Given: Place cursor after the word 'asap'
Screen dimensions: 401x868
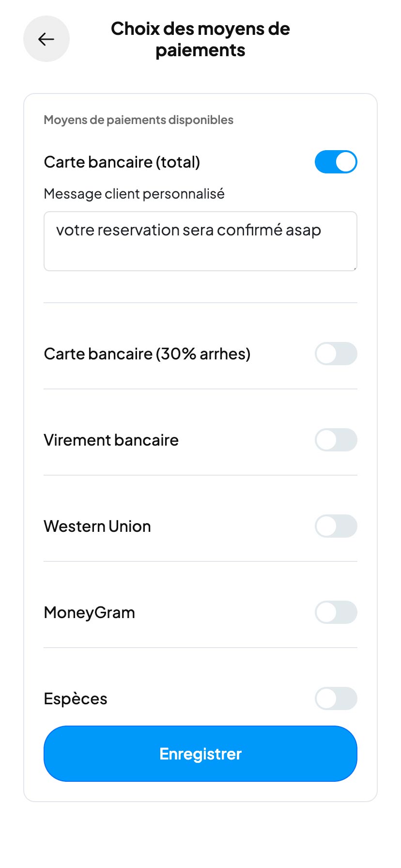Looking at the screenshot, I should click(322, 230).
